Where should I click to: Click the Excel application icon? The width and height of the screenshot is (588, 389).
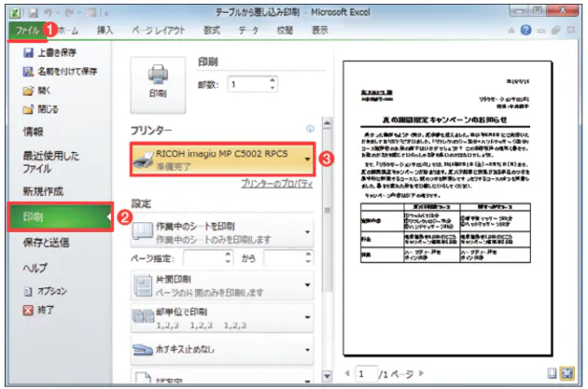coord(15,13)
